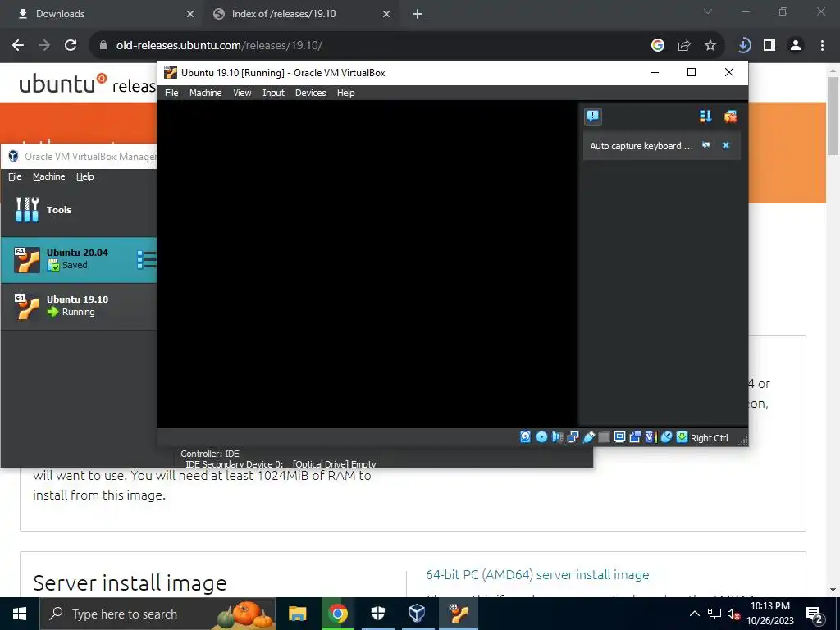Click the 64-bit PC (AMD64) server install image link
840x630 pixels.
(x=537, y=575)
